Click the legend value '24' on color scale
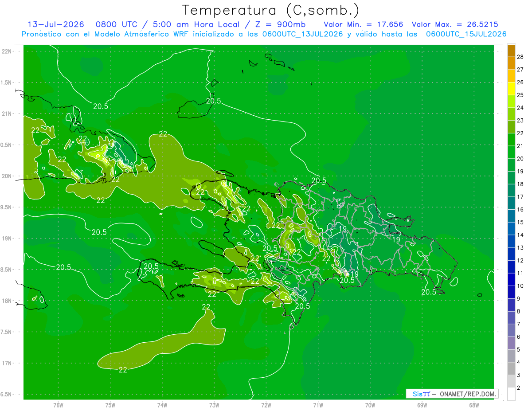532x411 pixels. (520, 108)
